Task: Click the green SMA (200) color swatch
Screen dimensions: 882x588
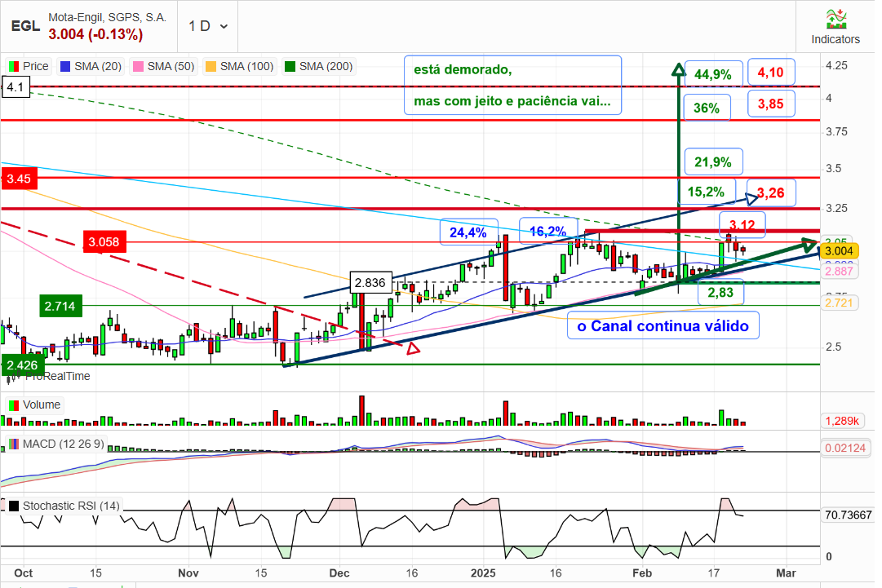Action: [290, 66]
